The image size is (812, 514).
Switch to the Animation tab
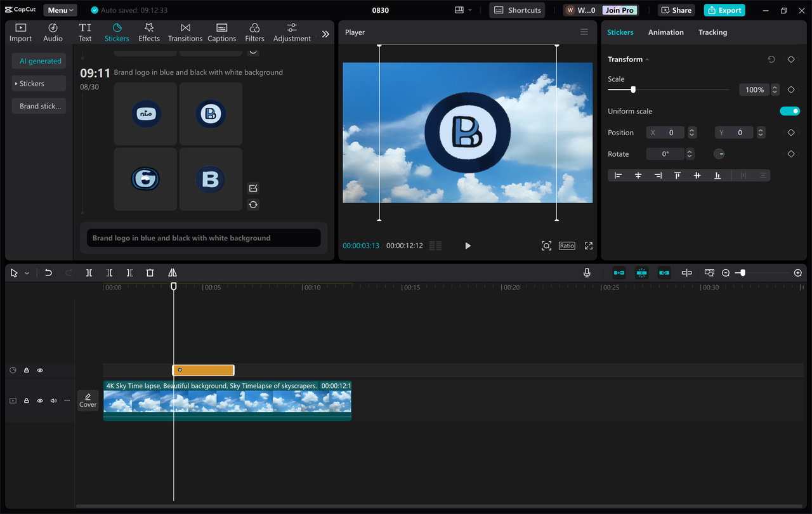665,32
